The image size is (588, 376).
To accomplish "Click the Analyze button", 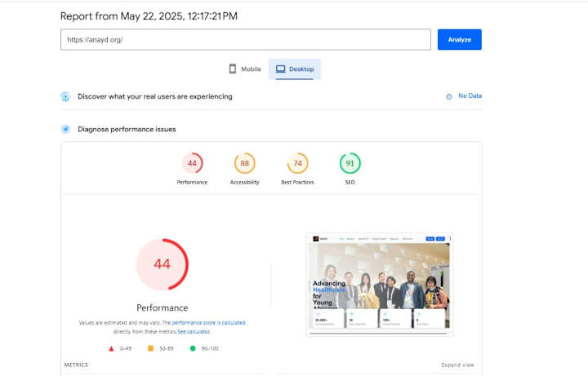I will point(459,39).
